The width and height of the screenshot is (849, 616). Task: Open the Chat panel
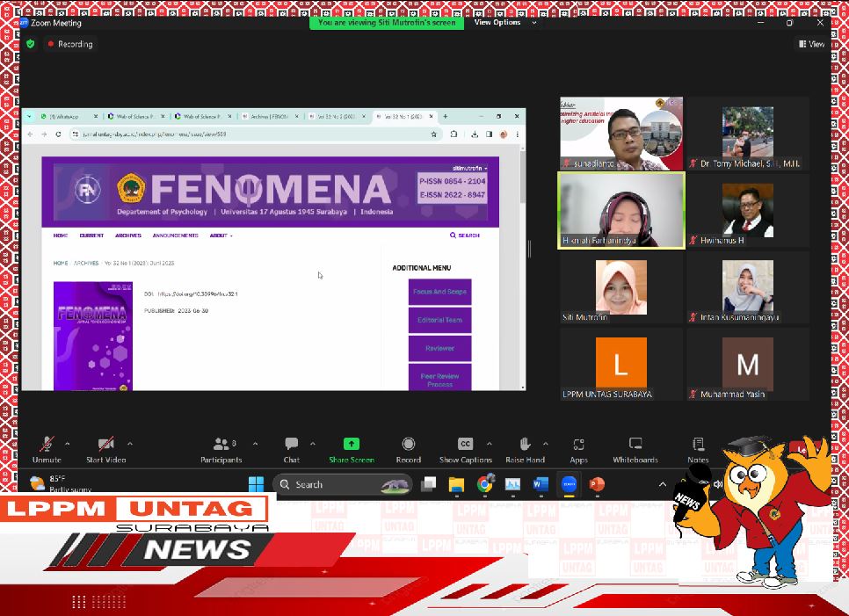(291, 450)
